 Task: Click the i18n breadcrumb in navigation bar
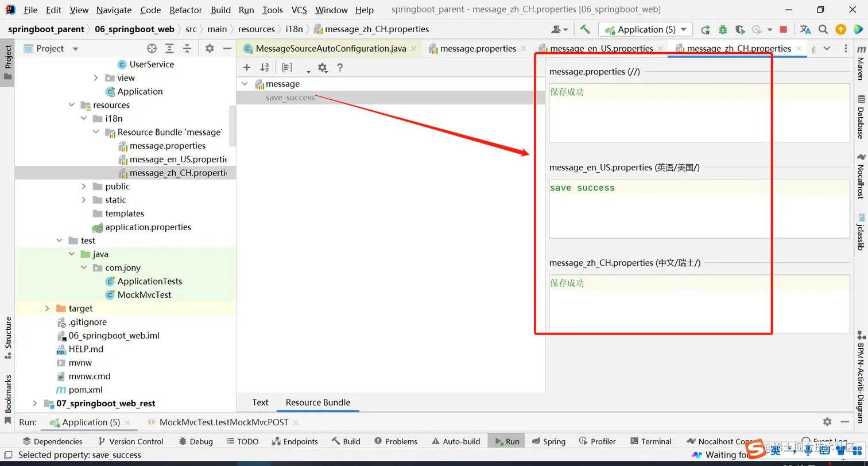click(x=294, y=29)
